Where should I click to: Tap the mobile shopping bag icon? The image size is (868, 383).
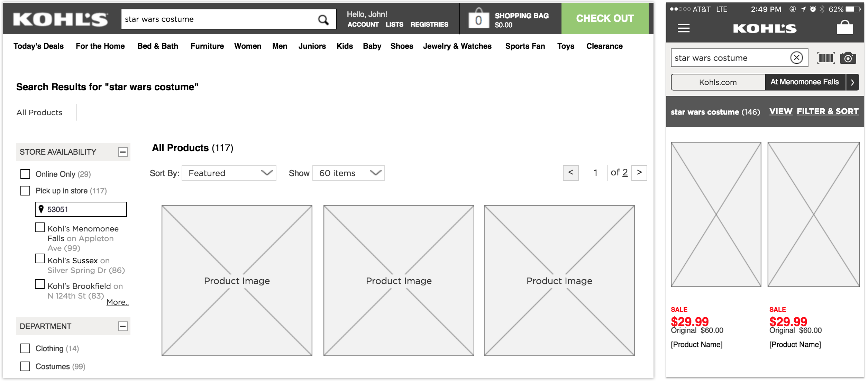click(844, 27)
